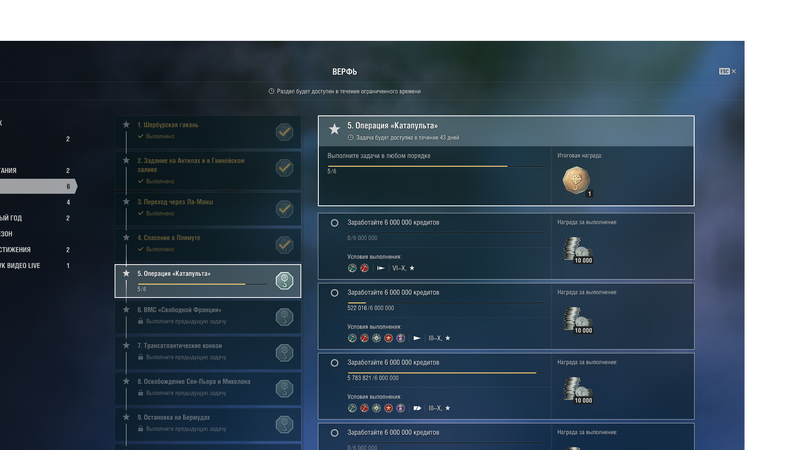Click the text Выполните задачи в любом порядке
Screen dimensions: 800x450
379,156
